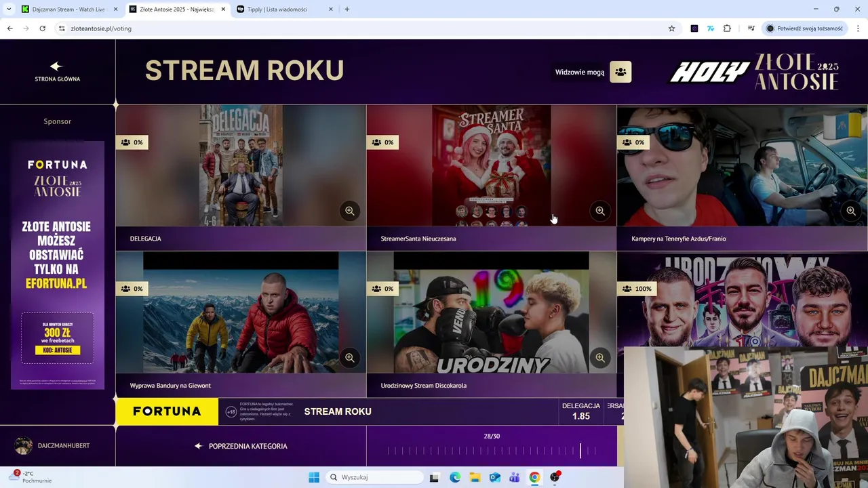Vote for the DELEGACJA poster thumbnail
The width and height of the screenshot is (868, 488).
(x=241, y=165)
